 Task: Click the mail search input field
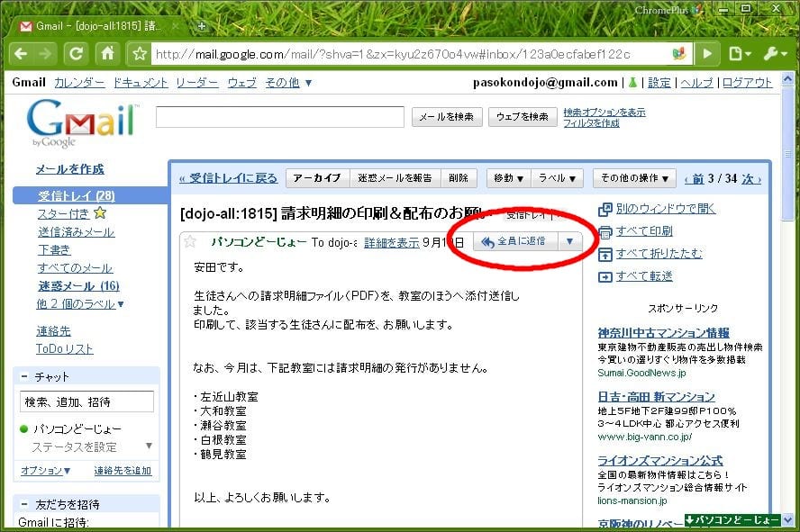pos(280,117)
